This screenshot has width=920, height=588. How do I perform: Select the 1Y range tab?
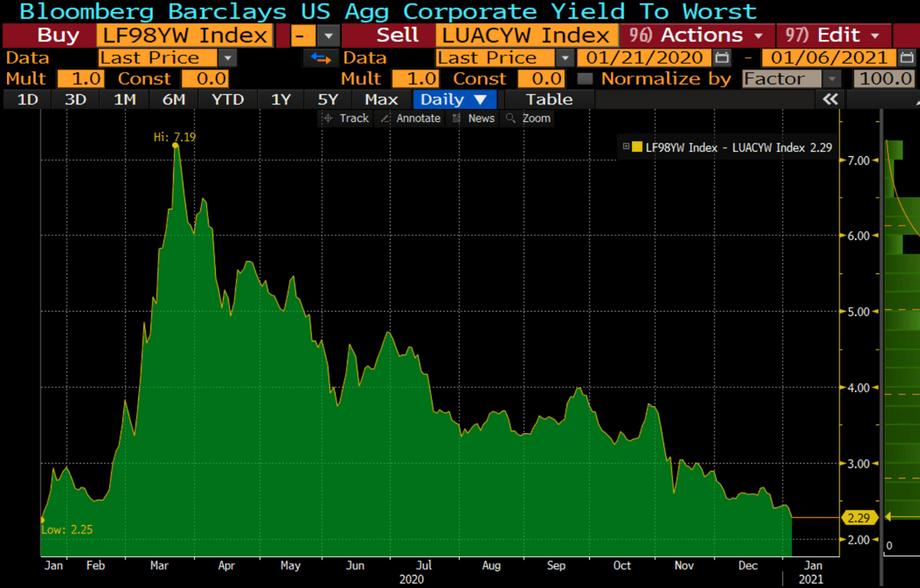281,99
